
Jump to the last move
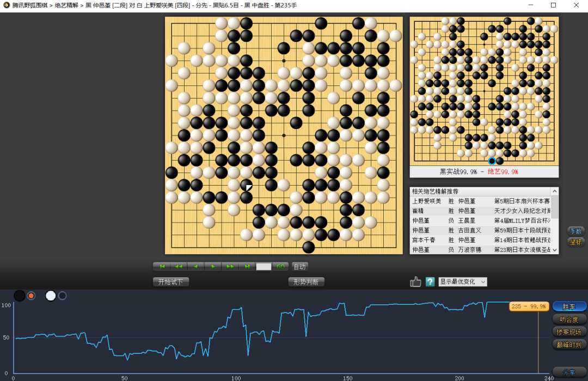point(247,267)
